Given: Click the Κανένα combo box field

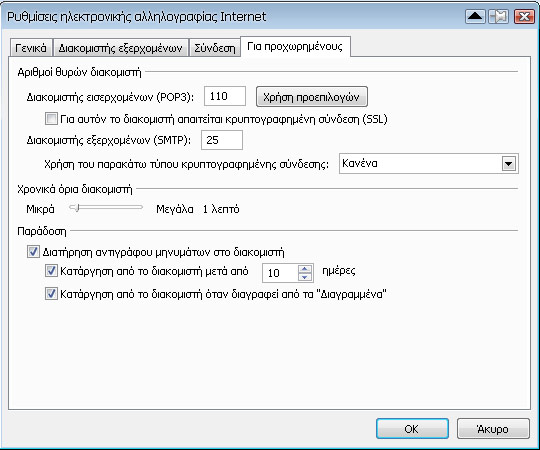Looking at the screenshot, I should point(428,164).
